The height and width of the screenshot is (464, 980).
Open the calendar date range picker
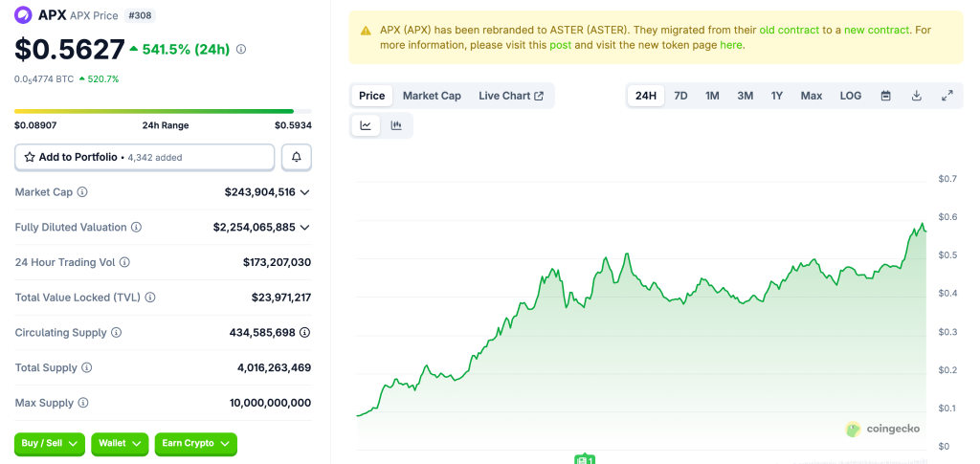(x=885, y=96)
